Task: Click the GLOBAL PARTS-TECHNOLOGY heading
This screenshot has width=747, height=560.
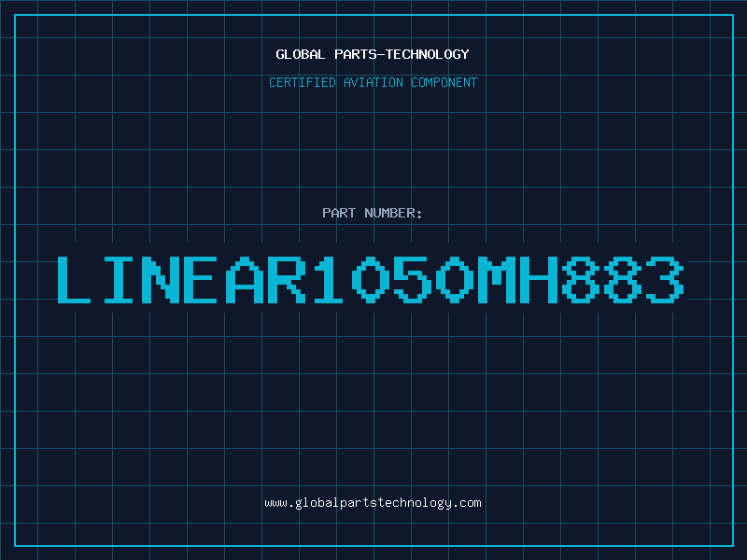Action: coord(373,54)
